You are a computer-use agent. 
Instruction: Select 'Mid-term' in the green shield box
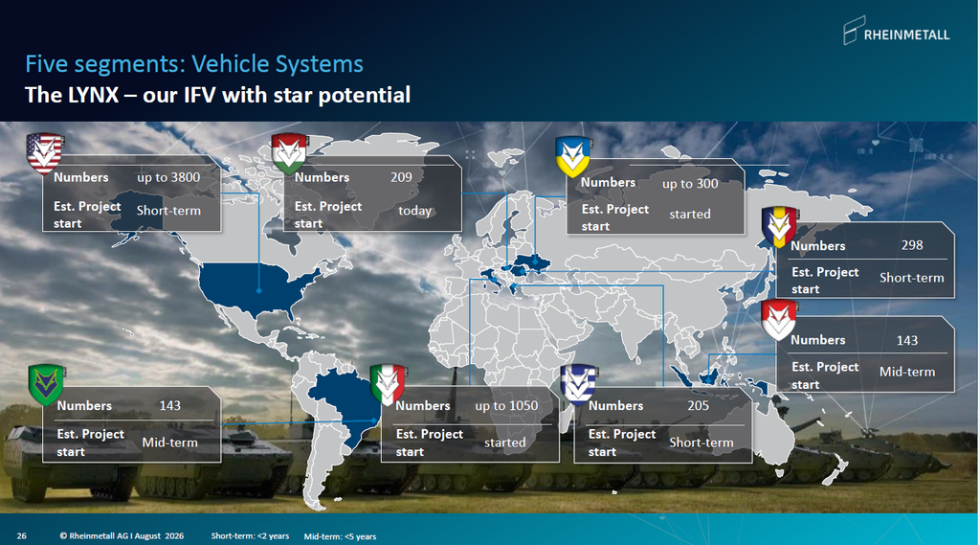pyautogui.click(x=170, y=443)
